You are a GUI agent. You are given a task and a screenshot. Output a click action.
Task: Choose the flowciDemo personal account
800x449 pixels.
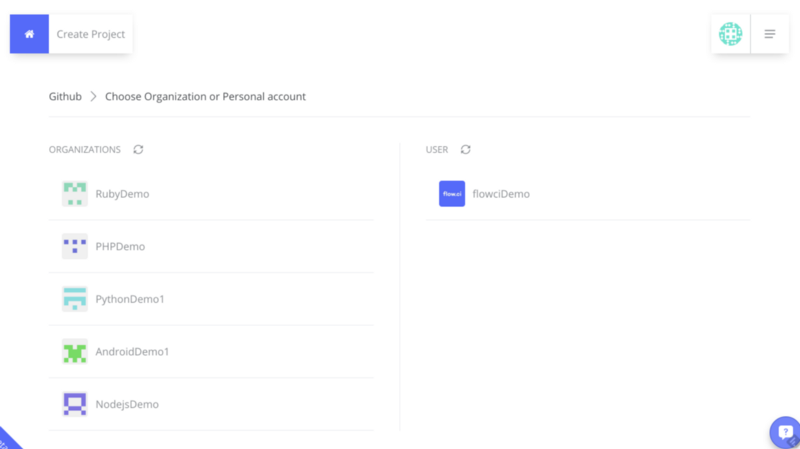coord(501,194)
